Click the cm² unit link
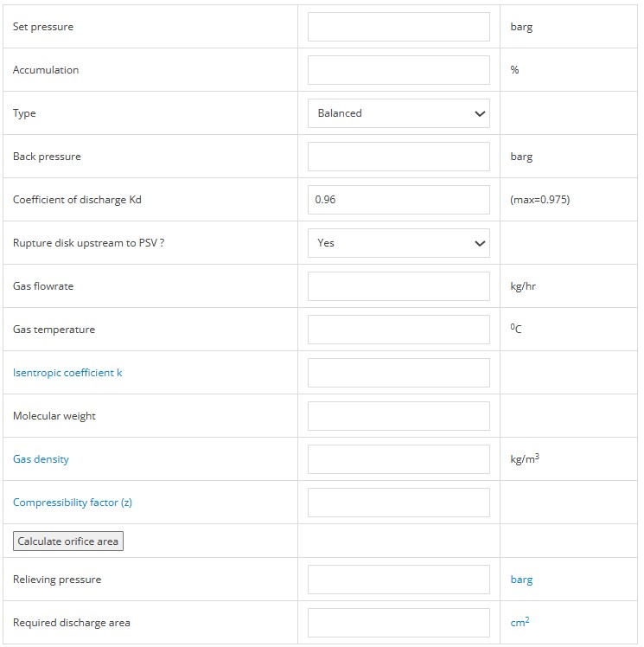The image size is (644, 647). pyautogui.click(x=520, y=622)
